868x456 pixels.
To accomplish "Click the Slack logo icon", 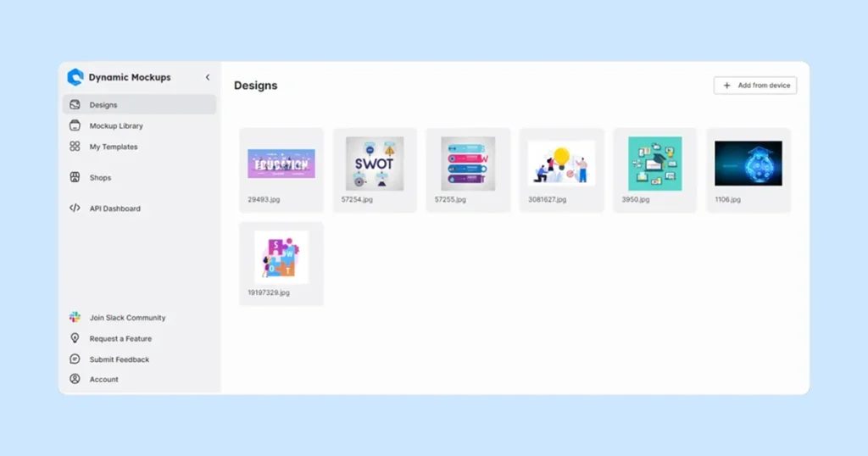I will (75, 318).
